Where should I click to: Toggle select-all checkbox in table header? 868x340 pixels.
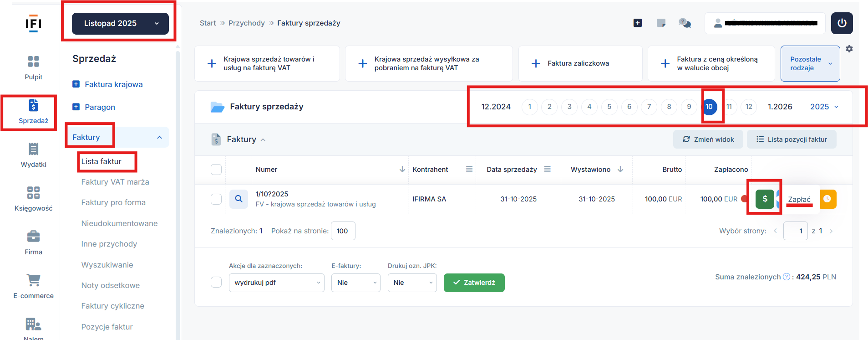click(x=216, y=170)
